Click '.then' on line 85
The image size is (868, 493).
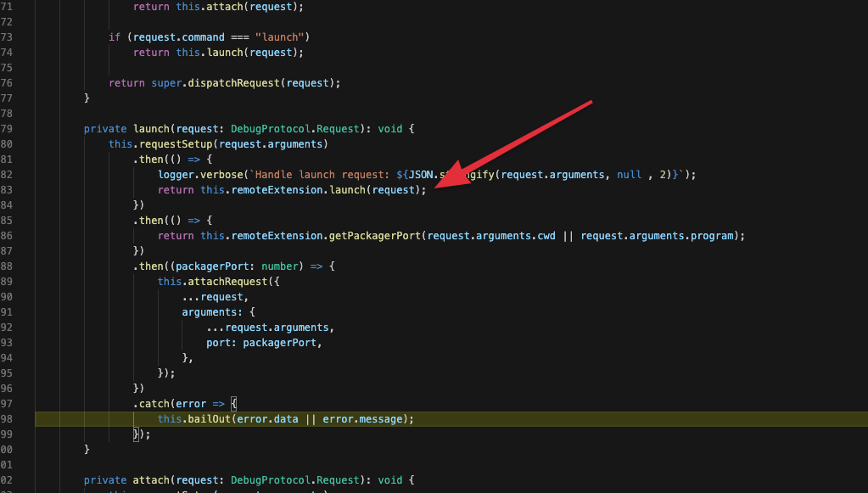(x=148, y=221)
